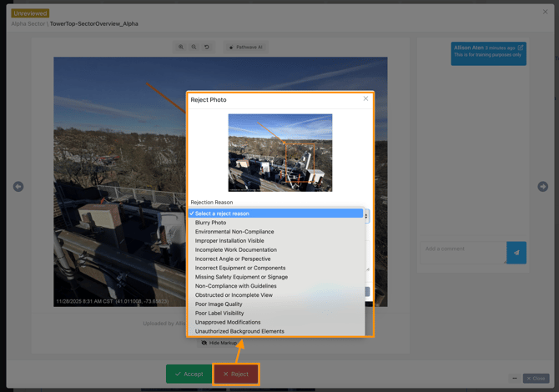Open the Pathware AI button
The height and width of the screenshot is (392, 559).
coord(245,47)
